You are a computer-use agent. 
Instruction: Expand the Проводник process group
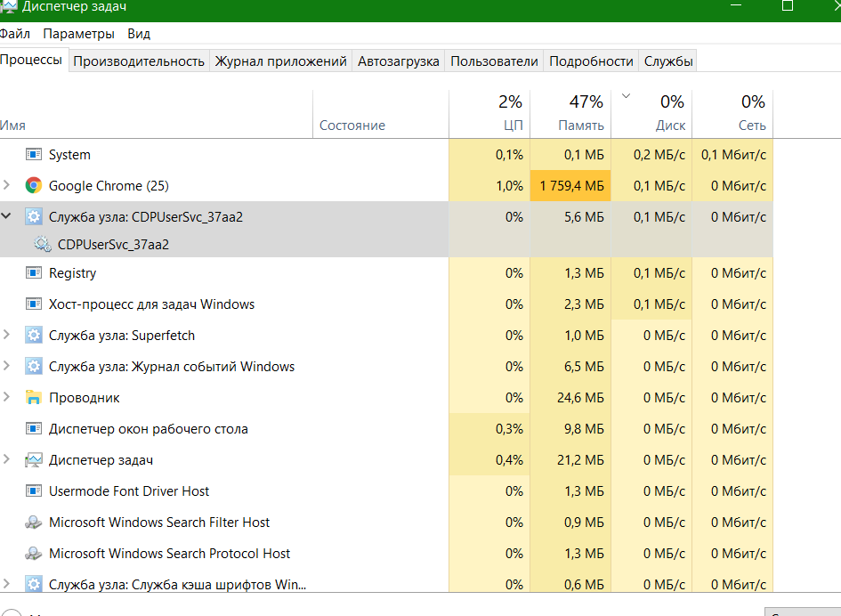7,398
